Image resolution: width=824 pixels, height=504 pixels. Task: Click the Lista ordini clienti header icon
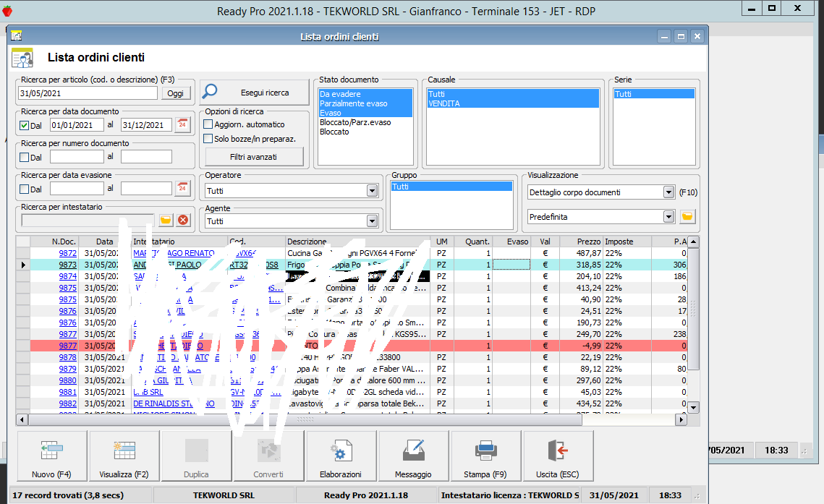[x=22, y=58]
